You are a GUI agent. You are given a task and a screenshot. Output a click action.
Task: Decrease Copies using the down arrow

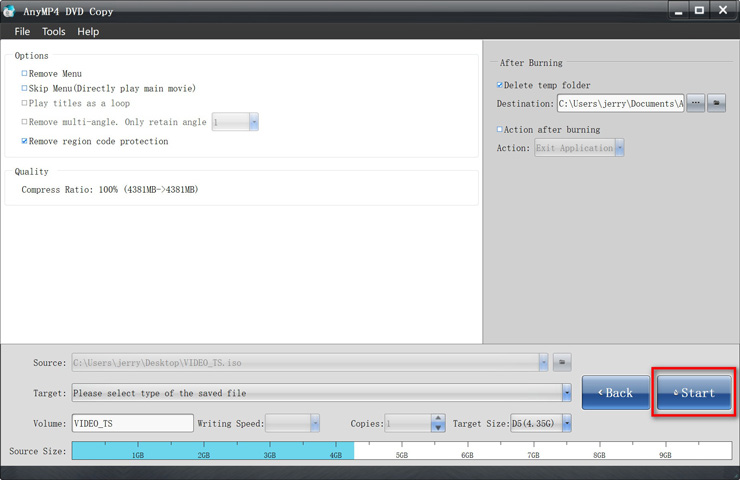click(x=438, y=428)
